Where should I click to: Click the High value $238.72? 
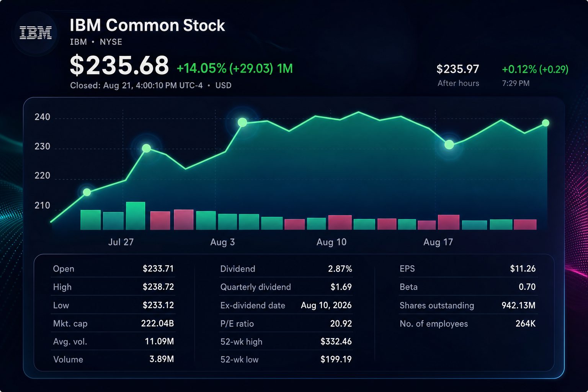click(x=158, y=287)
